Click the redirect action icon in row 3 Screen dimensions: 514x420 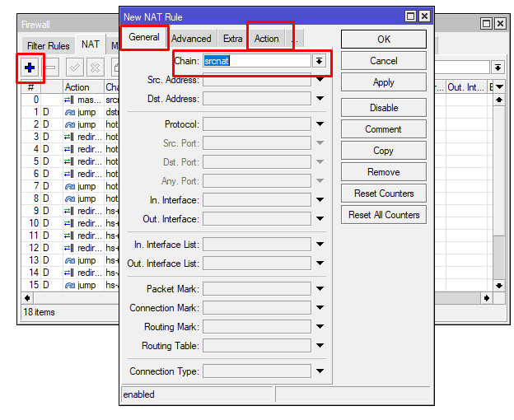pyautogui.click(x=70, y=137)
